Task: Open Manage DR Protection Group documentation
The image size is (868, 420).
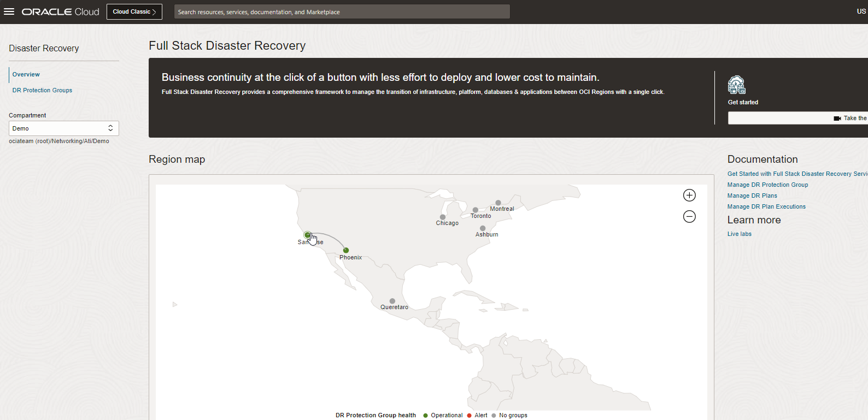Action: [767, 185]
